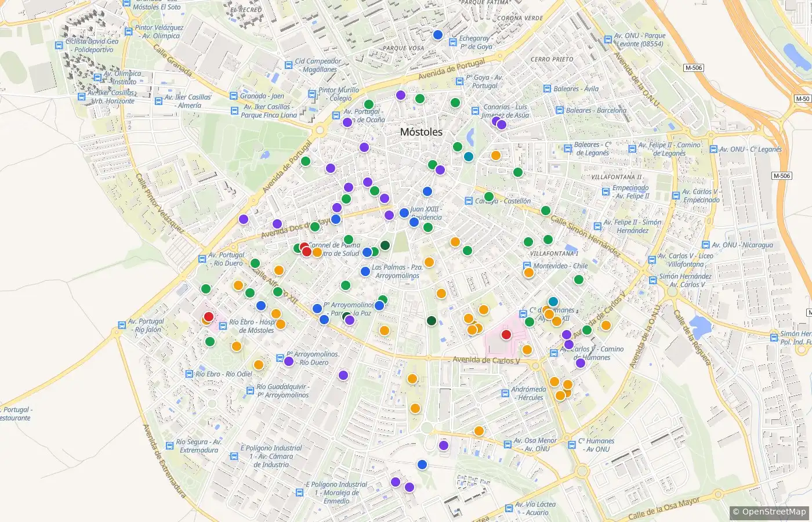The width and height of the screenshot is (812, 522).
Task: Click the Andrómeda - Hércules bus stop icon
Action: click(x=505, y=394)
